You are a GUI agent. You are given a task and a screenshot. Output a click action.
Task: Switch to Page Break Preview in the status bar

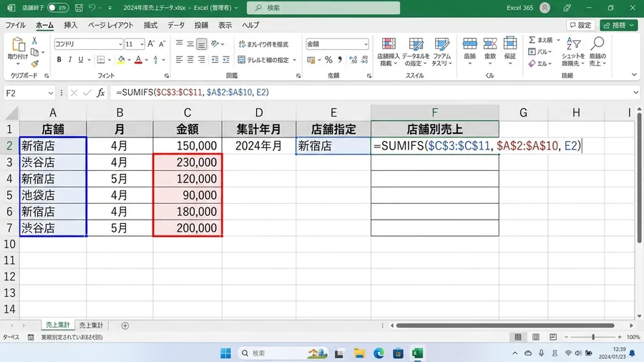(x=553, y=337)
